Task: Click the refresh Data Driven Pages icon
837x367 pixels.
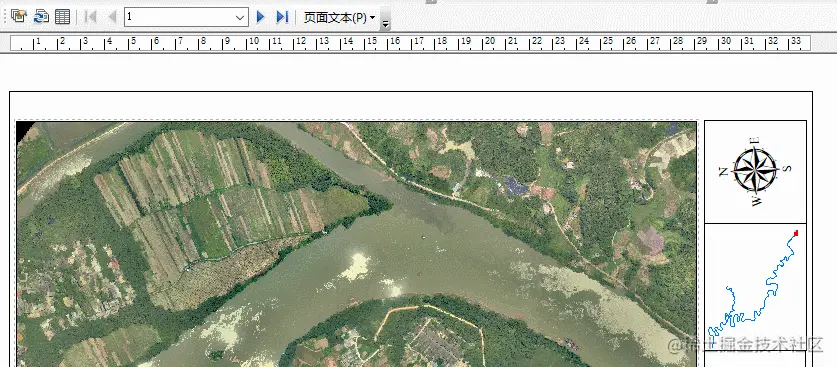Action: [x=41, y=17]
